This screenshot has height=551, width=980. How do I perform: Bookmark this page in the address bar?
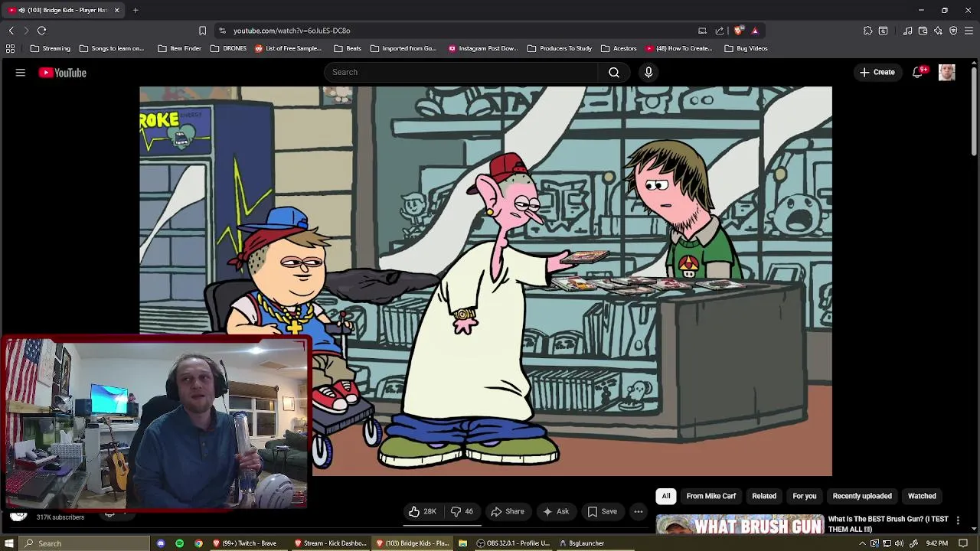click(x=202, y=31)
